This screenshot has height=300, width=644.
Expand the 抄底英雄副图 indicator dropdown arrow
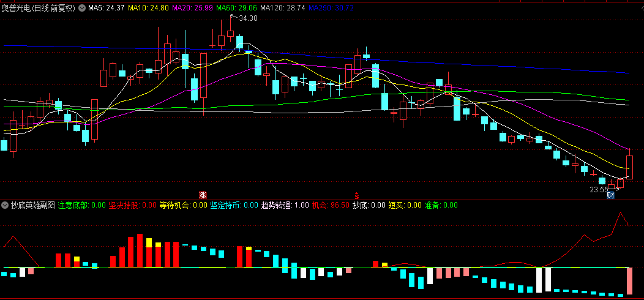click(5, 205)
